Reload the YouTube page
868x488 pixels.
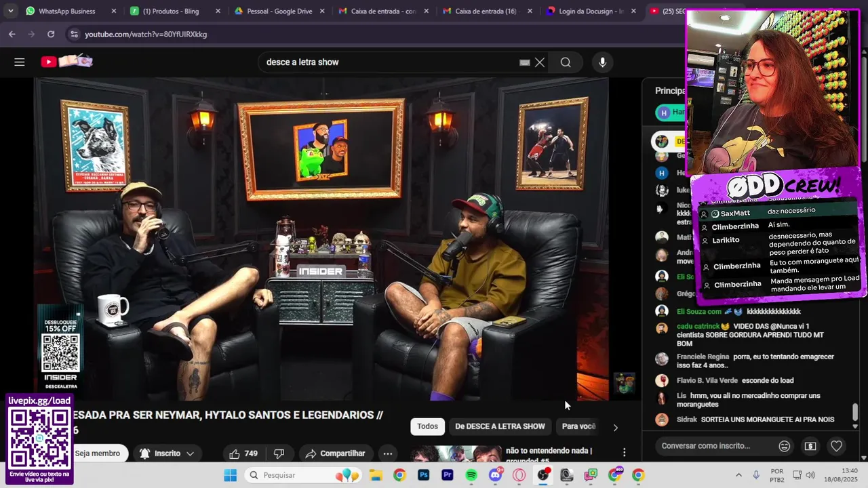[51, 34]
